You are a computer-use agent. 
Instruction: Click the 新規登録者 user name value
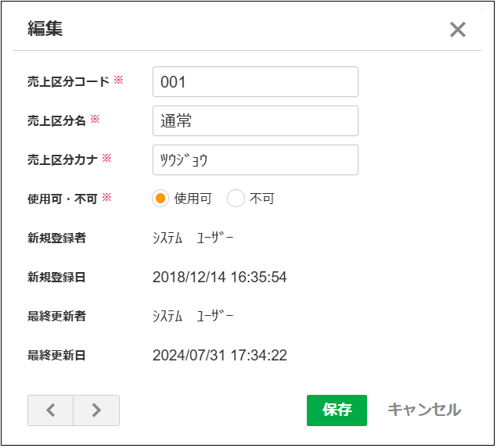(193, 238)
